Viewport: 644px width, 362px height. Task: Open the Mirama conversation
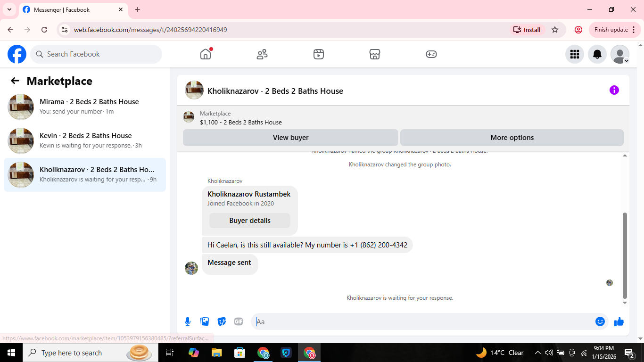coord(85,107)
